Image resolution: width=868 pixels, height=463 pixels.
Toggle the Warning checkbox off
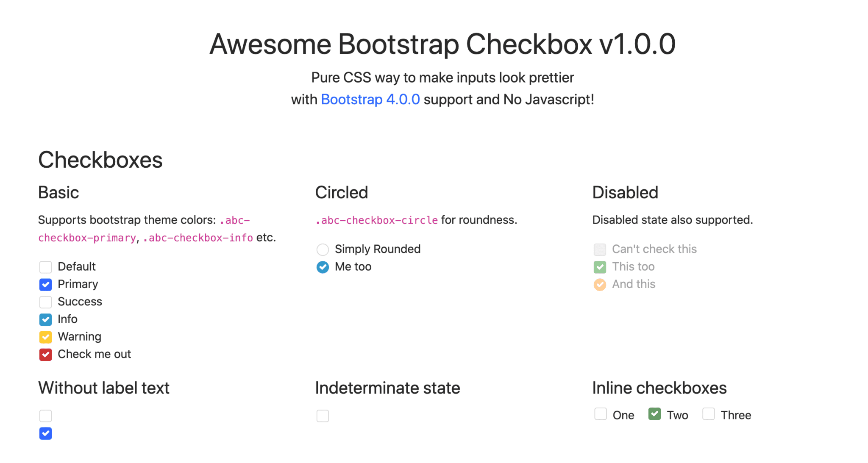pos(45,337)
